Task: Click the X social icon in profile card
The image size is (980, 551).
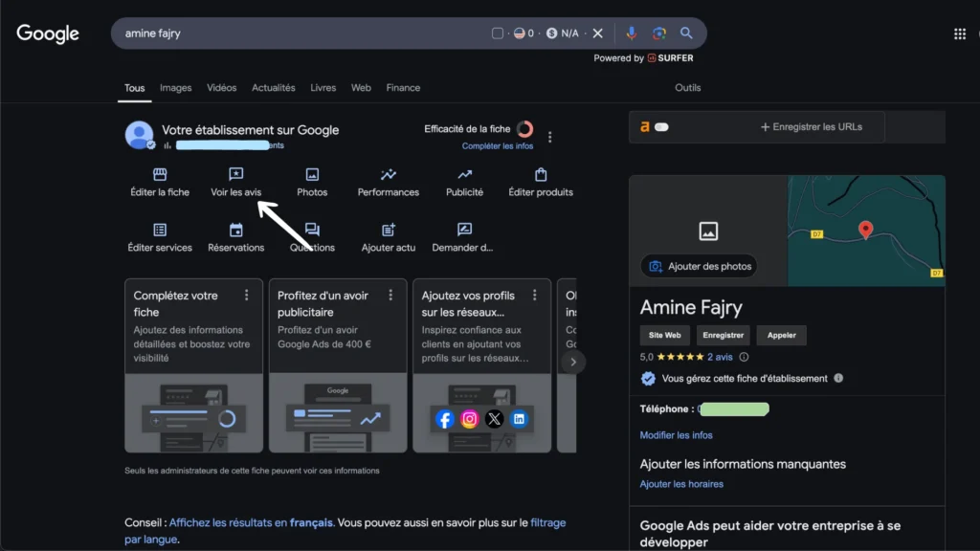Action: (x=495, y=419)
